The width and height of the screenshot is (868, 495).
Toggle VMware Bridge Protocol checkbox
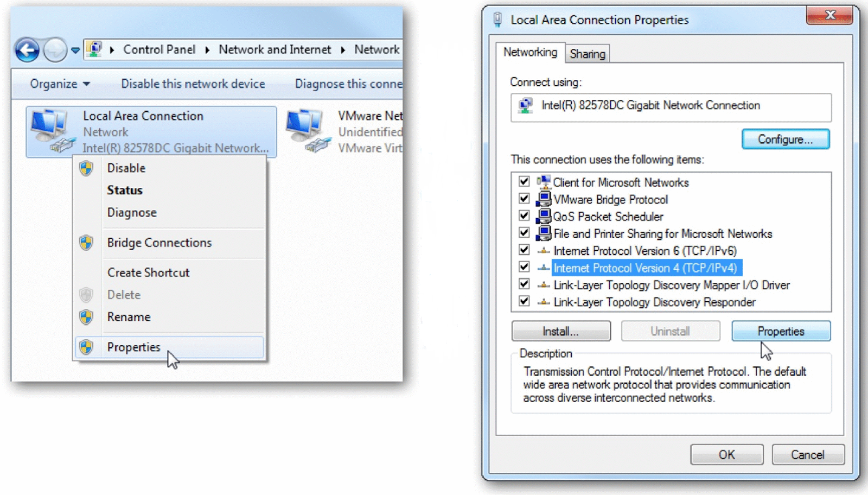click(x=524, y=199)
